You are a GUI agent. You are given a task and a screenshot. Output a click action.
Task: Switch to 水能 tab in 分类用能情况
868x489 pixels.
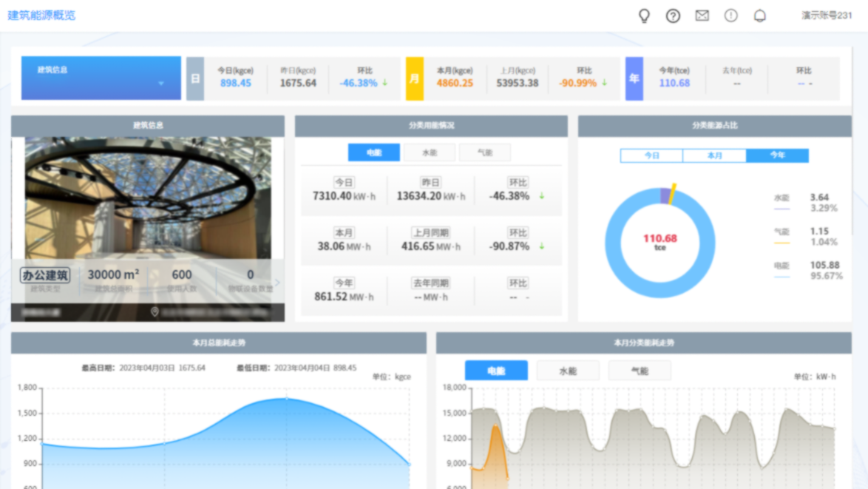(430, 153)
